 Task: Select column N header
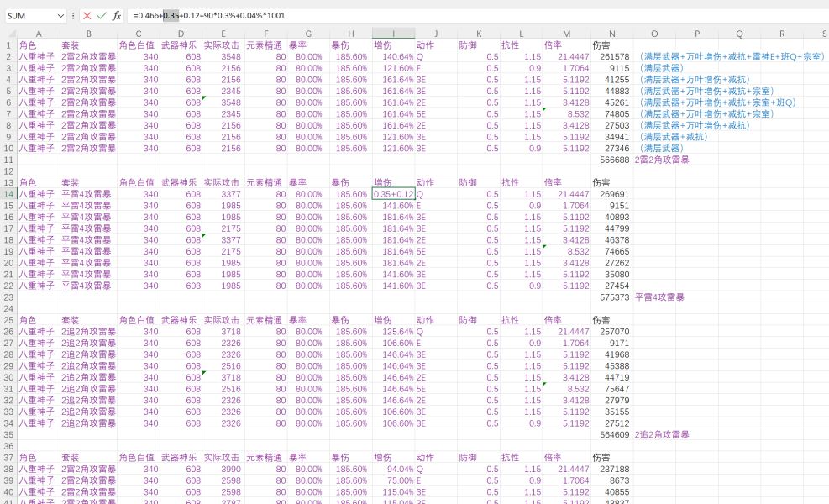point(611,34)
